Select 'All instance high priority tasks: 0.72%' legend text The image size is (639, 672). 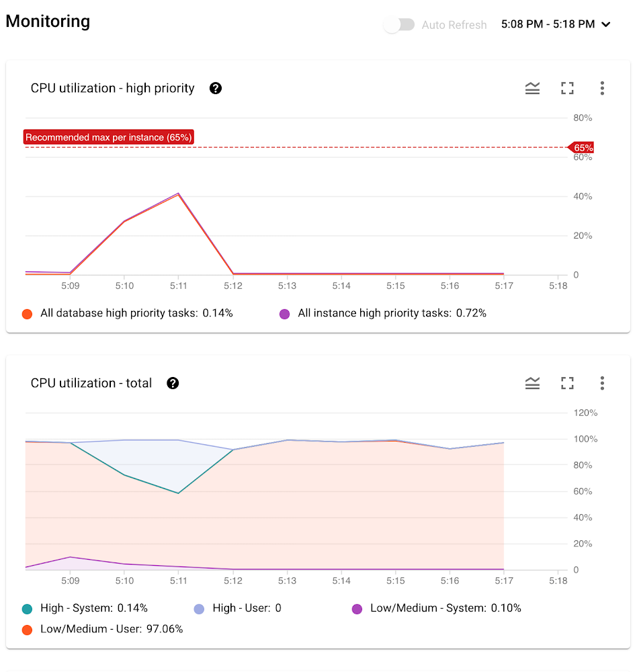pyautogui.click(x=392, y=313)
